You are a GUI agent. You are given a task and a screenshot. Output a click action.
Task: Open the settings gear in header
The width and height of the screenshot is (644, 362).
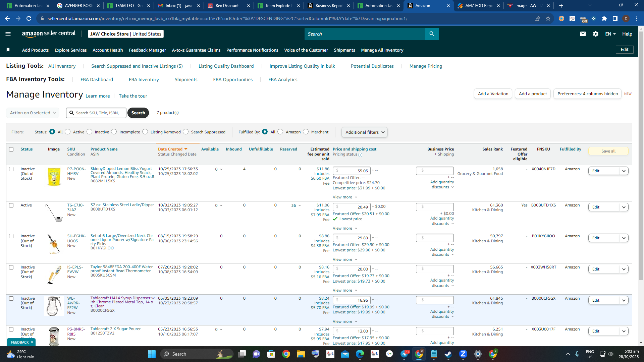[x=596, y=34]
